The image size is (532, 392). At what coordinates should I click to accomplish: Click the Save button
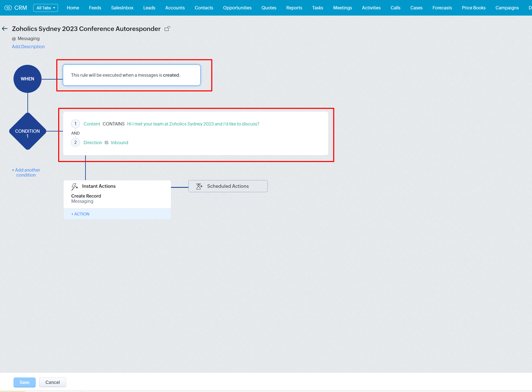[25, 382]
